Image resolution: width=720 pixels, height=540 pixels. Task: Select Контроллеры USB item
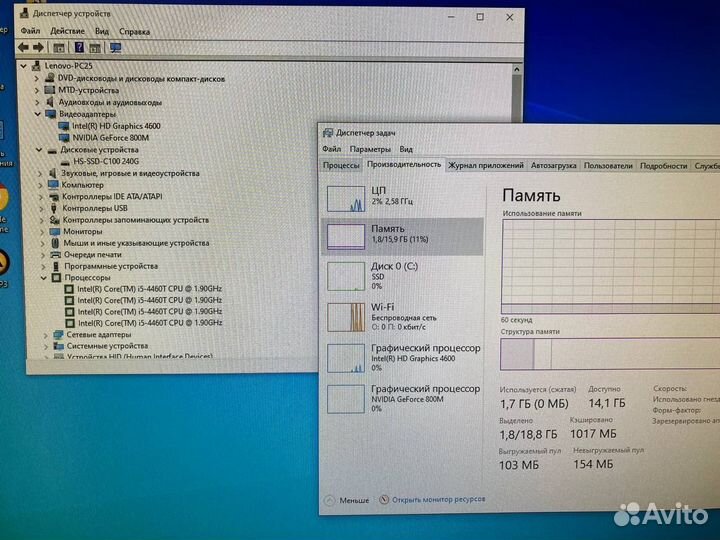click(95, 208)
